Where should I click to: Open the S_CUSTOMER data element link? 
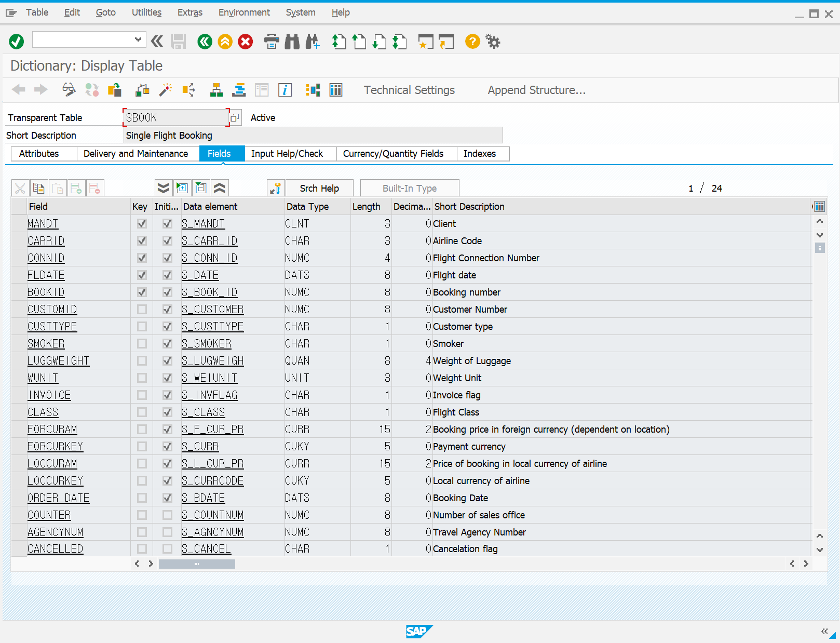212,310
